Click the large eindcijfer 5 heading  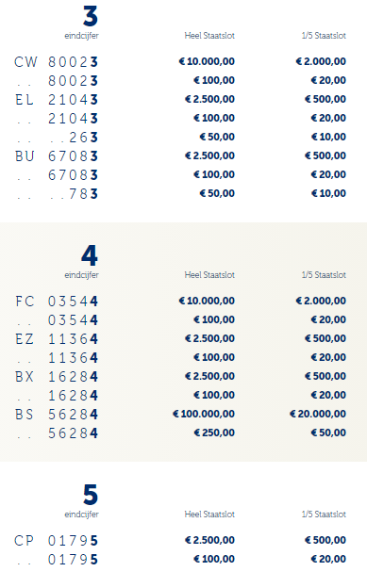(x=91, y=495)
